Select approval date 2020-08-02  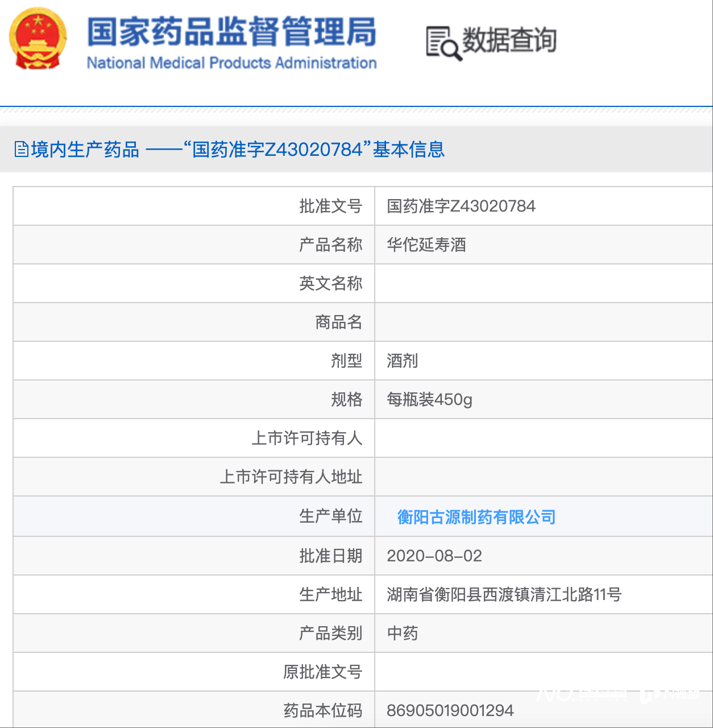pos(434,556)
